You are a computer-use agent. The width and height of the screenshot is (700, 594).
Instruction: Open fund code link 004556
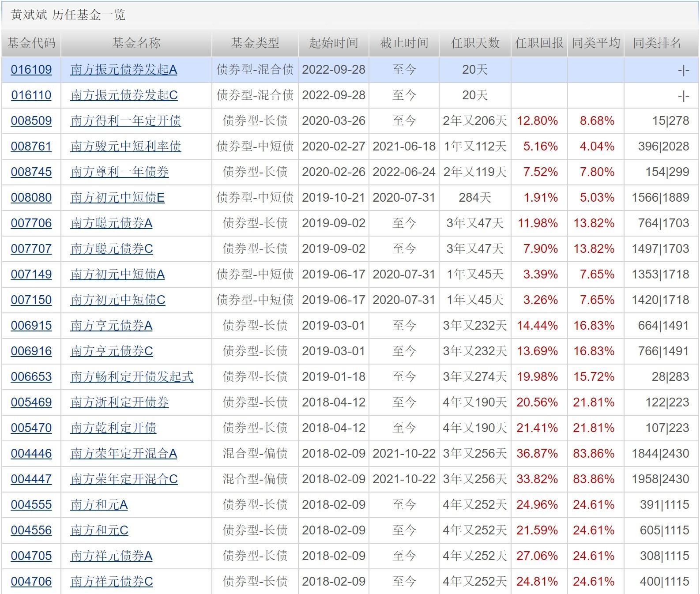31,530
